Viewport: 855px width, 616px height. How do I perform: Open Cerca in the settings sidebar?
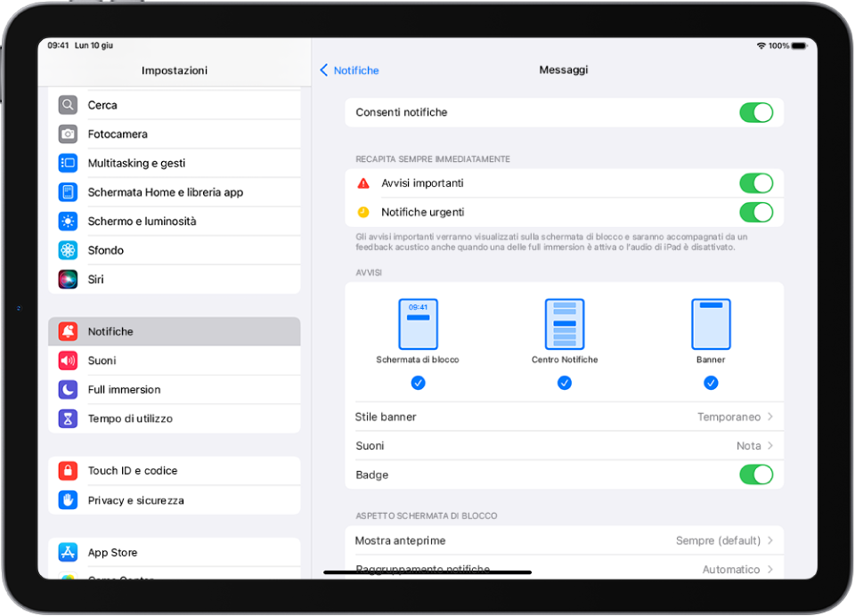[175, 105]
